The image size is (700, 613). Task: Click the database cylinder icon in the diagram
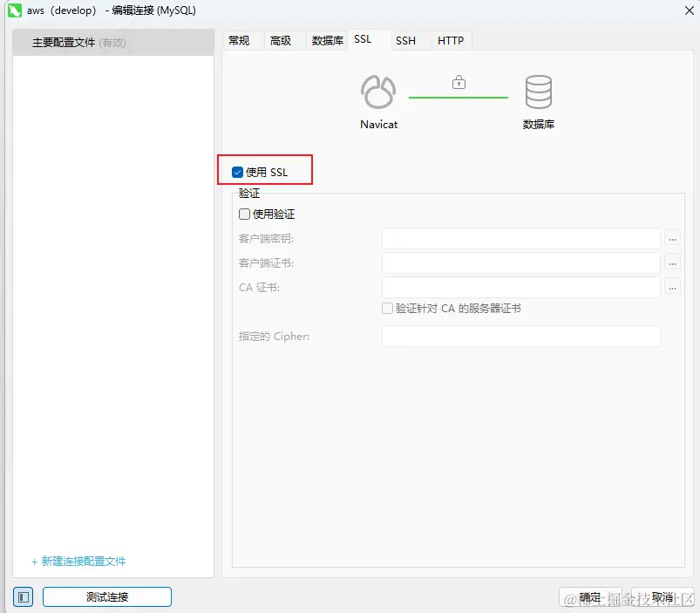pos(539,92)
